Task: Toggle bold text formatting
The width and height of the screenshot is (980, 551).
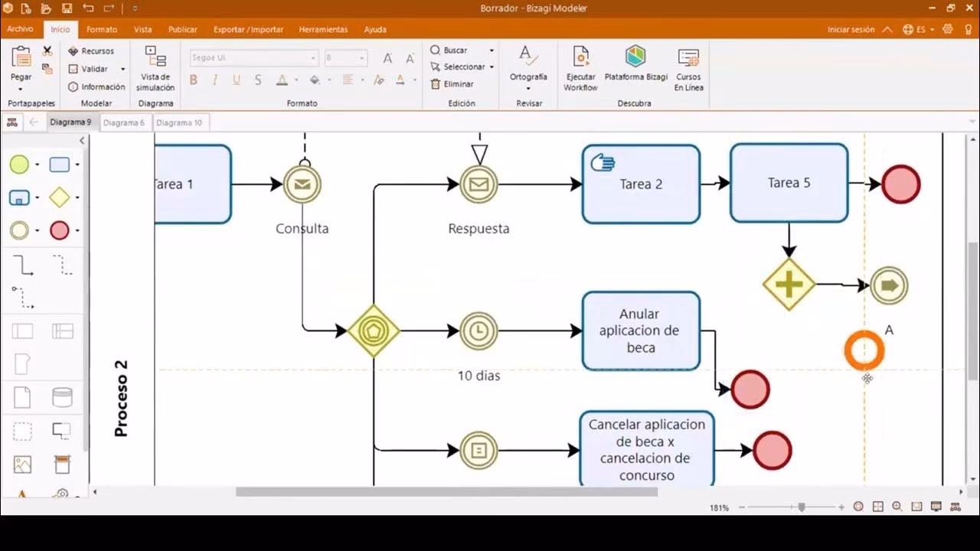Action: [x=194, y=80]
